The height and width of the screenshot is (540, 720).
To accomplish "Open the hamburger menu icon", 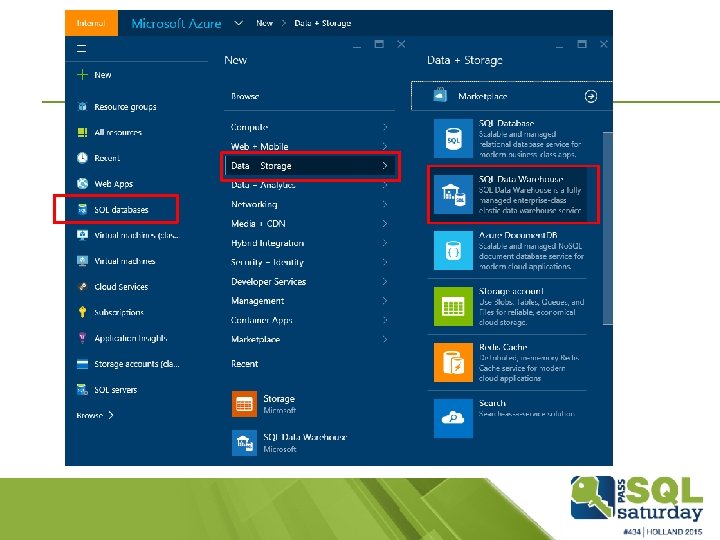I will (x=81, y=48).
